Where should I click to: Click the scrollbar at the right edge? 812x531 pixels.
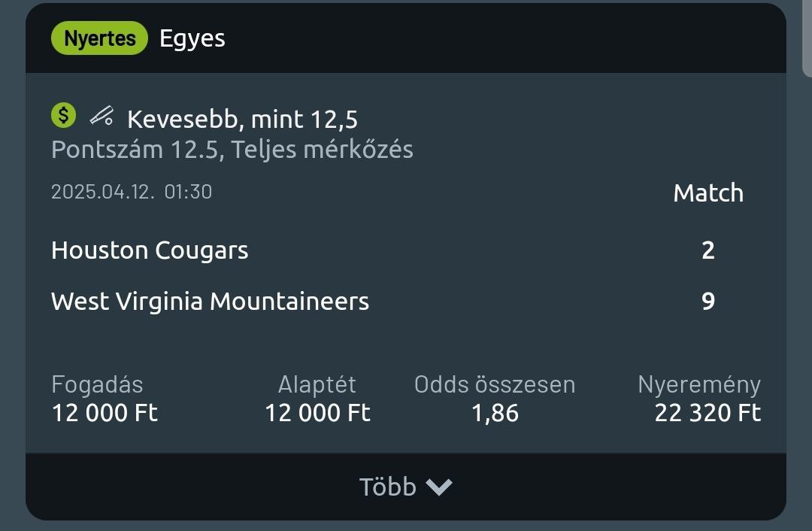click(x=807, y=38)
